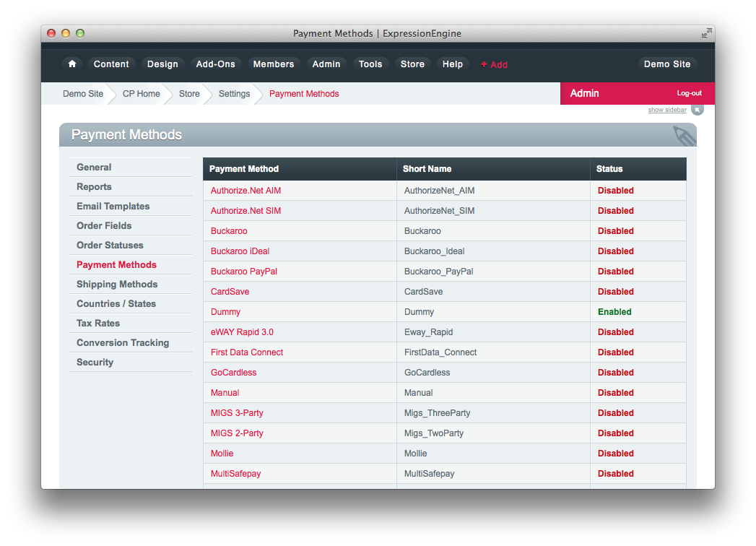Open the CardSave payment method
The image size is (756, 546).
(230, 292)
